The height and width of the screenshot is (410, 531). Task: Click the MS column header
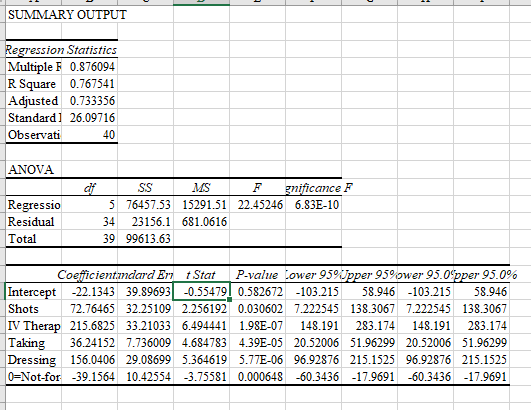coord(201,188)
